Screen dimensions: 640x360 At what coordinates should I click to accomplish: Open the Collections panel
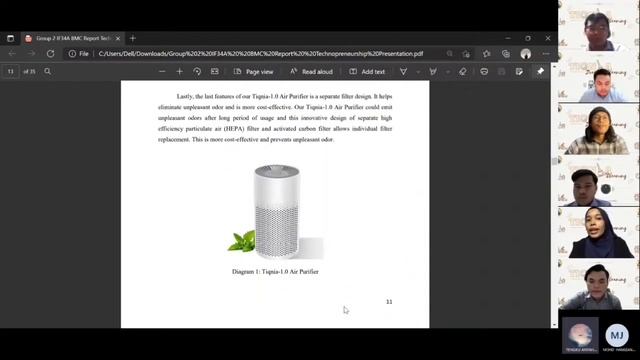[506, 53]
